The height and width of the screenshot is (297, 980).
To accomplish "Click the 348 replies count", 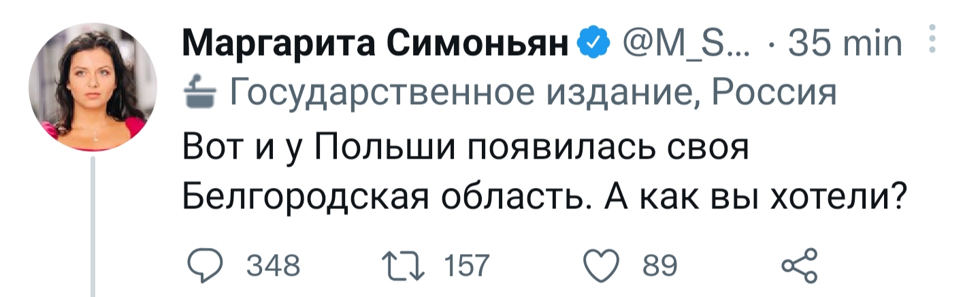I will 272,265.
